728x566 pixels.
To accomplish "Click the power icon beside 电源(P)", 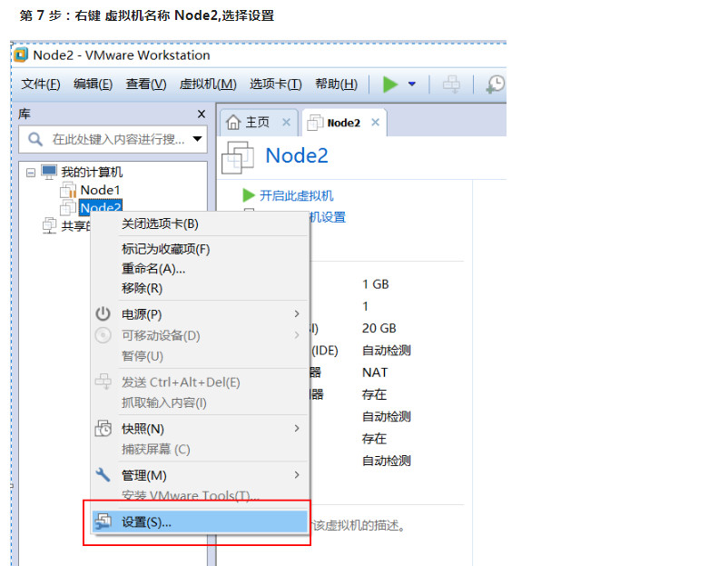I will tap(103, 314).
